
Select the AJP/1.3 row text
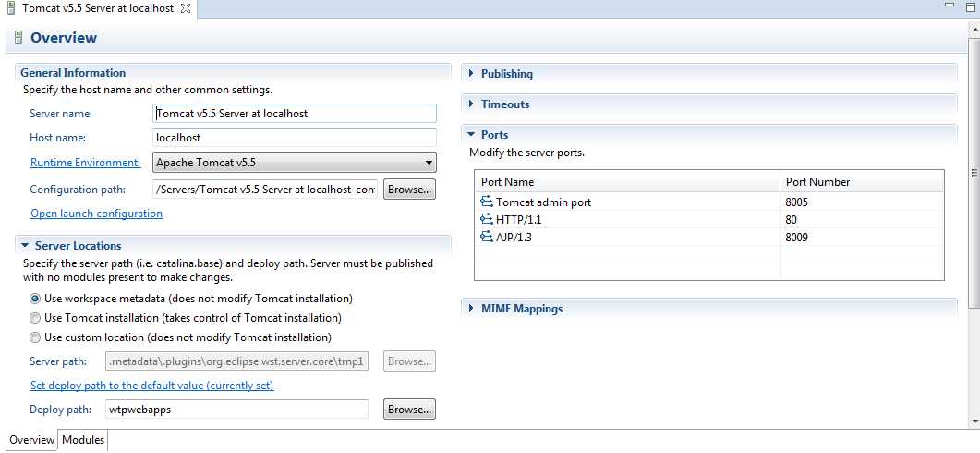[514, 238]
